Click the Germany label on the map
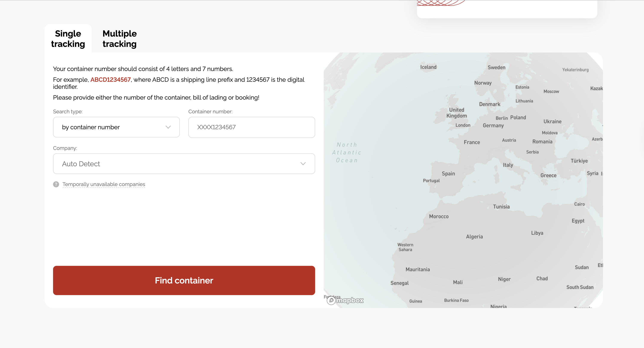 (x=493, y=125)
